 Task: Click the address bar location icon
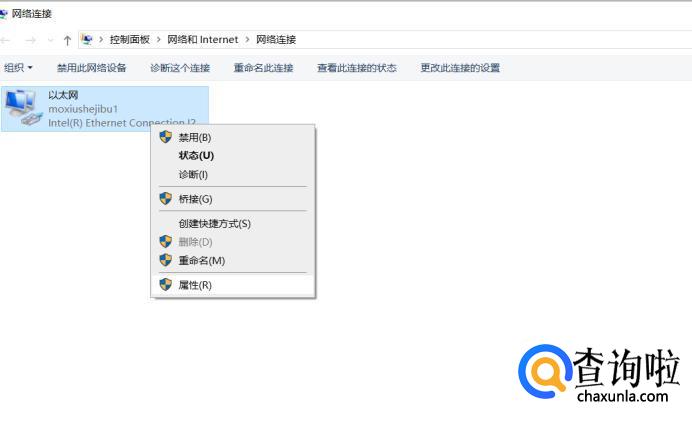(x=88, y=40)
